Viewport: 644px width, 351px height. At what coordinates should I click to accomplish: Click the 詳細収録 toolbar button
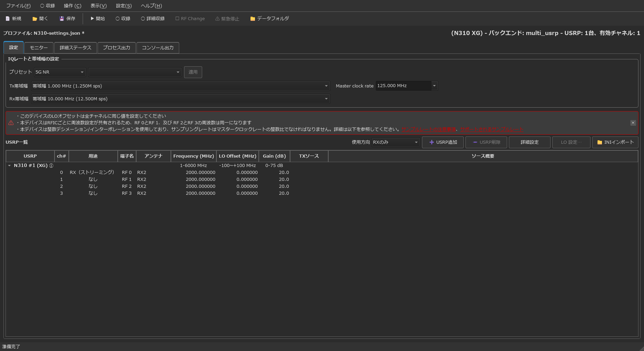click(153, 19)
